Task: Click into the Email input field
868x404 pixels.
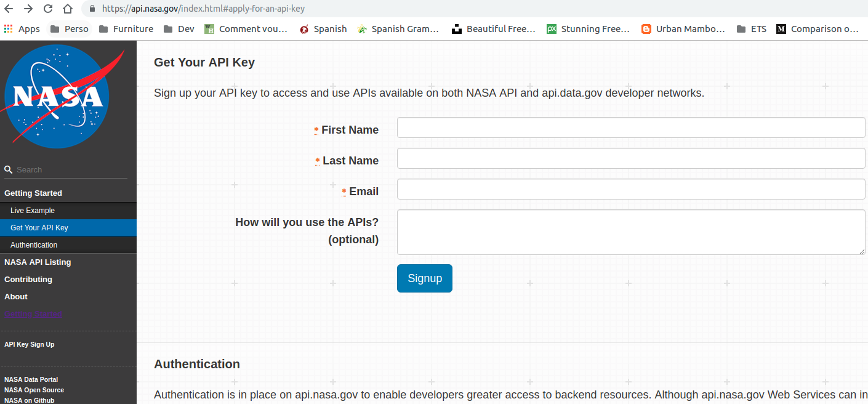Action: click(x=631, y=189)
